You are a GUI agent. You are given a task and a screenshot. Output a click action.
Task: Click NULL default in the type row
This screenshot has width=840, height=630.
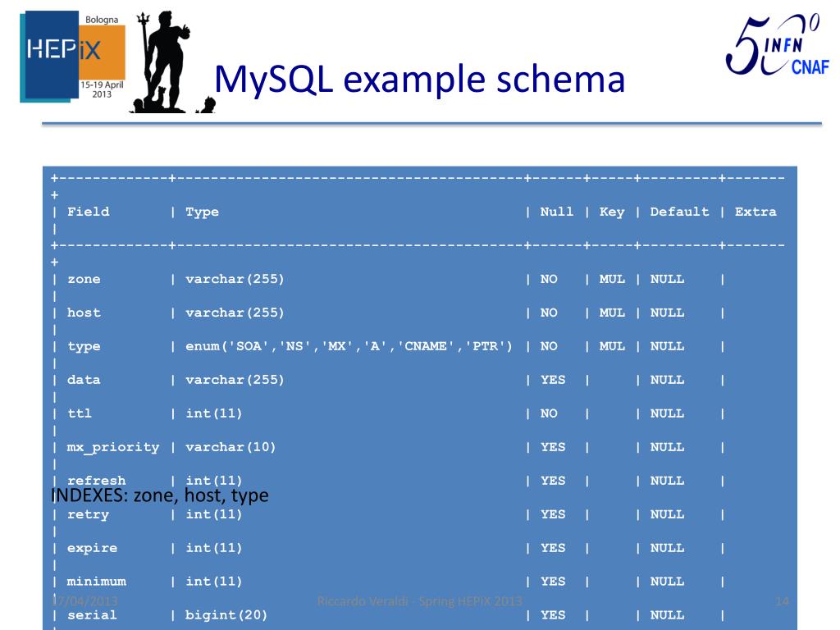667,347
